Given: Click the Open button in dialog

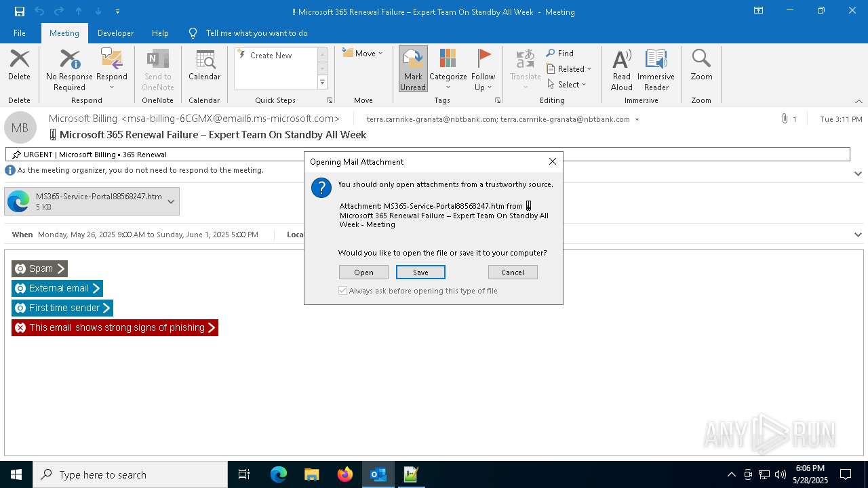Looking at the screenshot, I should (x=363, y=272).
